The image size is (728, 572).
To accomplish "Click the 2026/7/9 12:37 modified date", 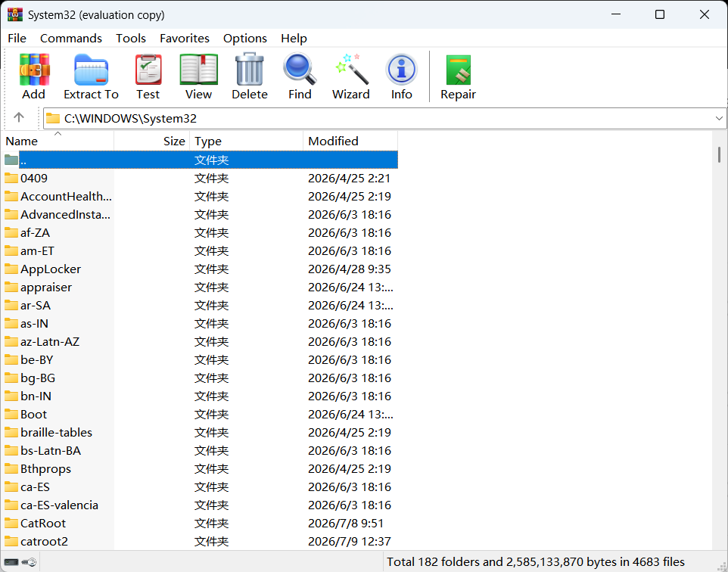I will tap(349, 542).
